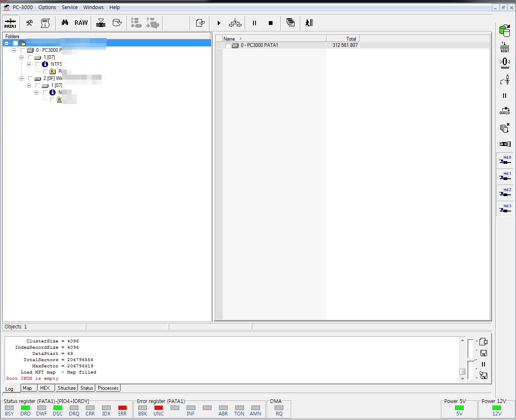The image size is (516, 420).
Task: Toggle head Hd 2 button
Action: (505, 192)
